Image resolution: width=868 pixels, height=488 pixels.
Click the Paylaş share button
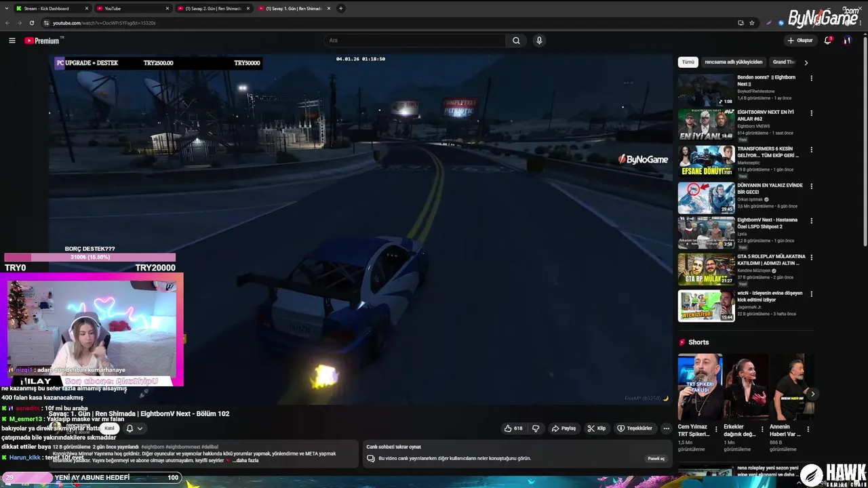[564, 428]
